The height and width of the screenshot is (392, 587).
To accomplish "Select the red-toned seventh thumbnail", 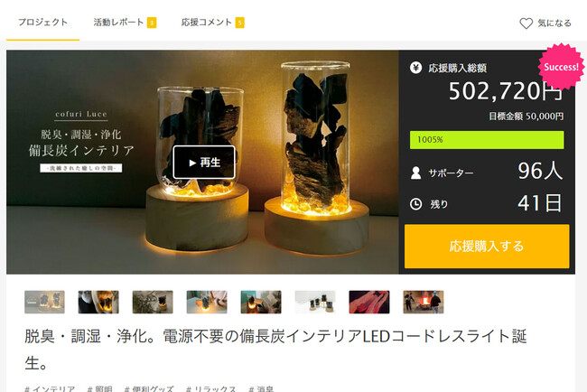I will [369, 302].
